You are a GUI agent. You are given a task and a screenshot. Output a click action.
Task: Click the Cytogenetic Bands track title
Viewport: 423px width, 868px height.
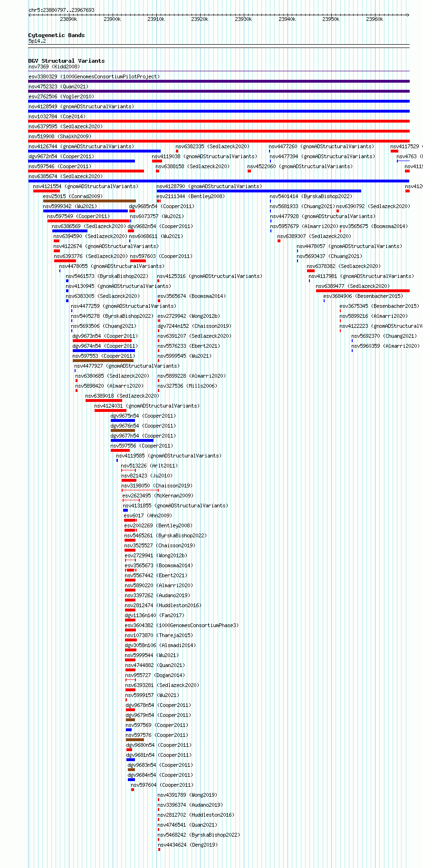(x=57, y=35)
